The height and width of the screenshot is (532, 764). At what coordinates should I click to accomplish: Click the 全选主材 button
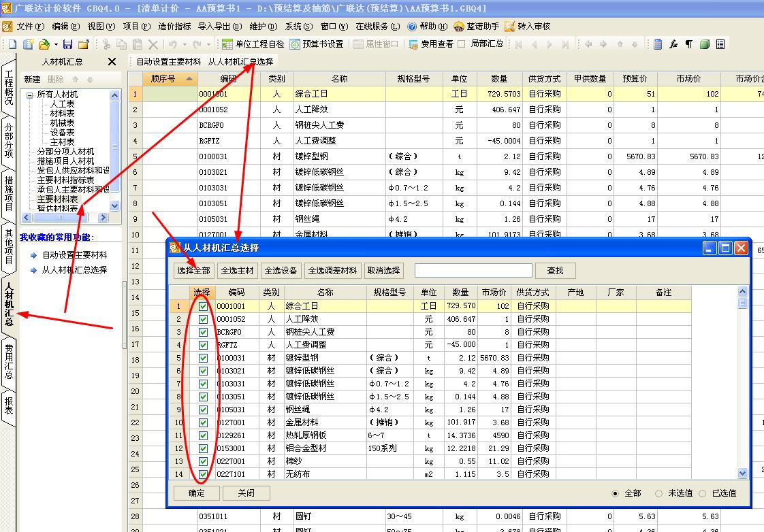tap(237, 271)
